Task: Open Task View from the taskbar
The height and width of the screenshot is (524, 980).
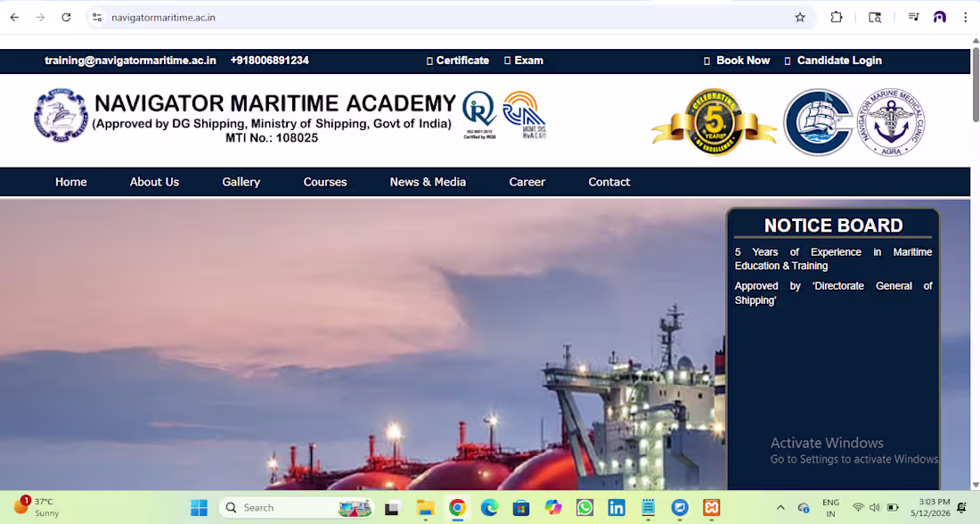Action: point(392,508)
